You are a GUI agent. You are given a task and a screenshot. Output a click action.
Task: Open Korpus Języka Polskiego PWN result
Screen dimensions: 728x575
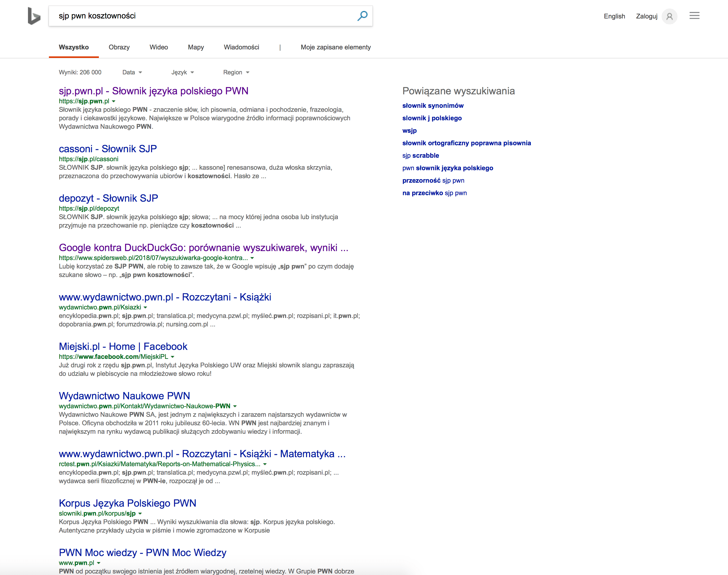pos(128,503)
